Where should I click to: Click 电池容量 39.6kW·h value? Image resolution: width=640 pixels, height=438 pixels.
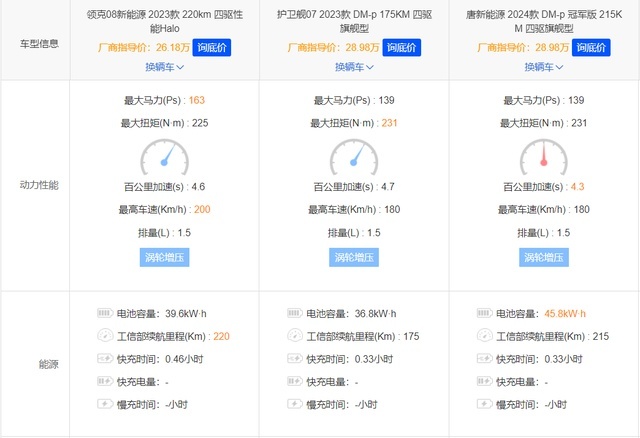point(186,313)
